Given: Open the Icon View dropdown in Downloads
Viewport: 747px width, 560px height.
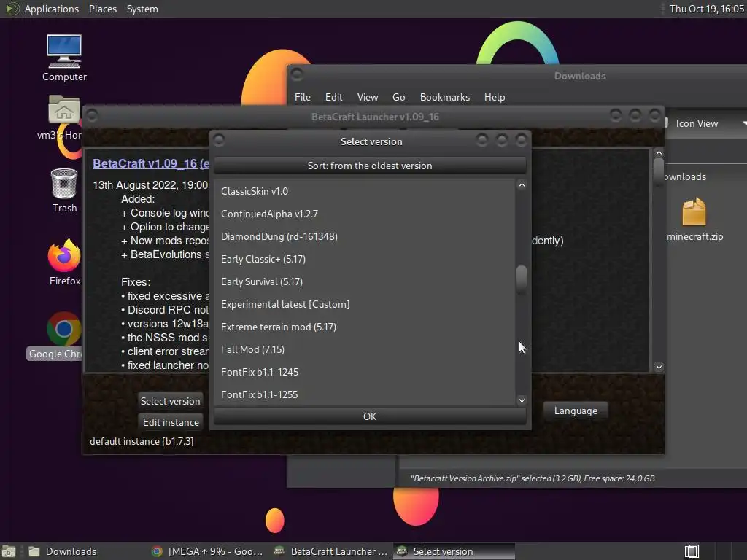Looking at the screenshot, I should [706, 123].
